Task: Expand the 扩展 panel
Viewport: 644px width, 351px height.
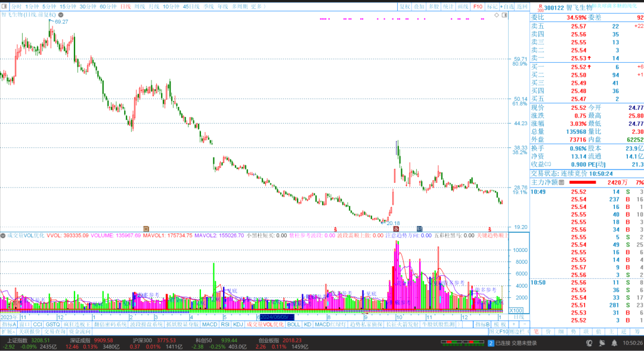Action: click(x=8, y=331)
